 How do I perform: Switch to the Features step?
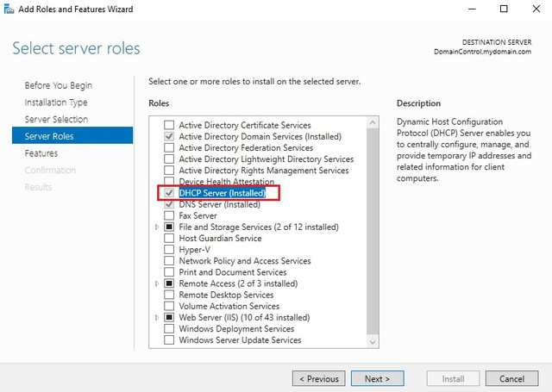pos(41,153)
